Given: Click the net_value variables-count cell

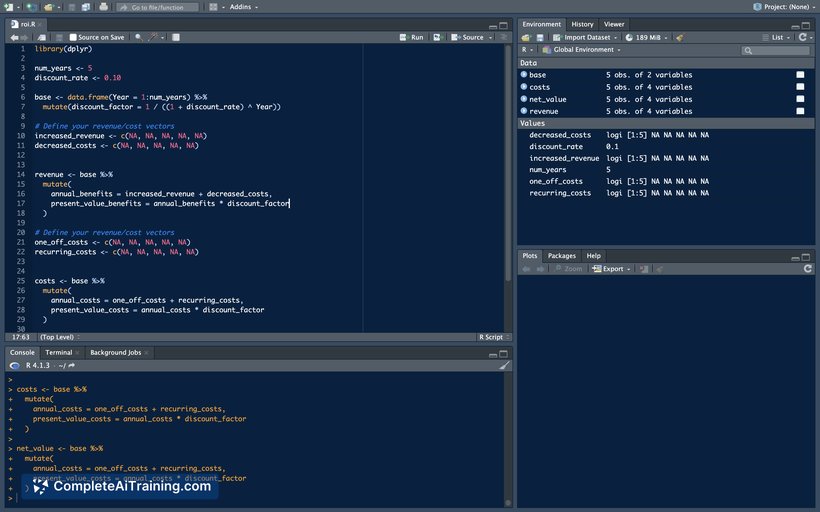Looking at the screenshot, I should [x=649, y=99].
